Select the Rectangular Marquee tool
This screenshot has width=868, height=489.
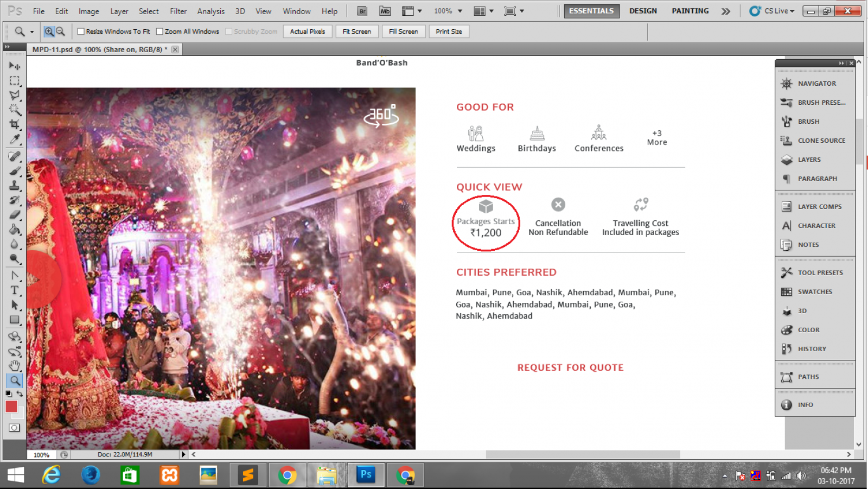tap(15, 81)
